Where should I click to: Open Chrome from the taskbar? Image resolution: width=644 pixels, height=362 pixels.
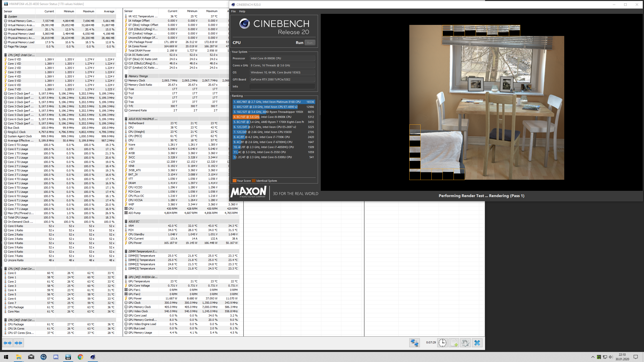point(80,357)
